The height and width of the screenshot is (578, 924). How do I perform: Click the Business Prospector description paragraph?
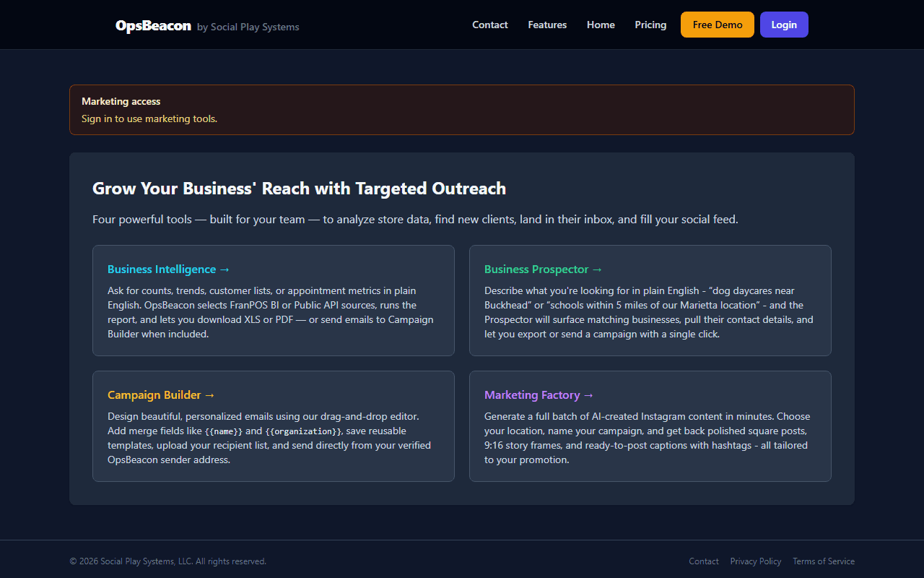click(649, 312)
